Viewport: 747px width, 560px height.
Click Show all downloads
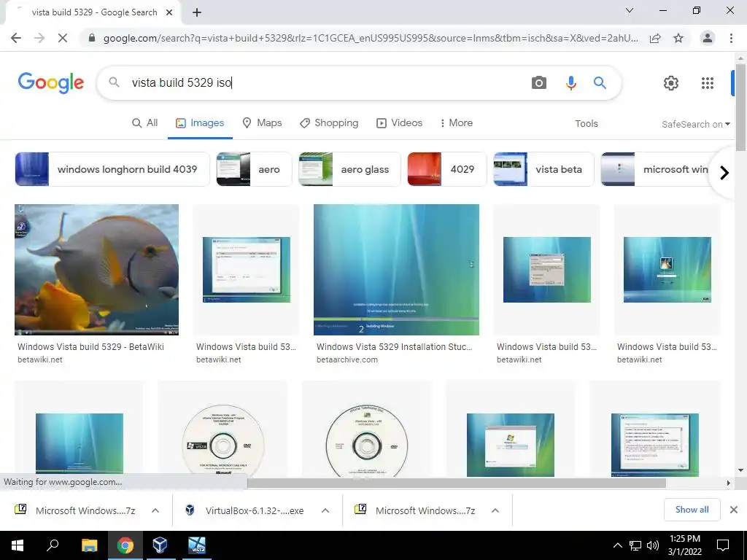coord(692,510)
